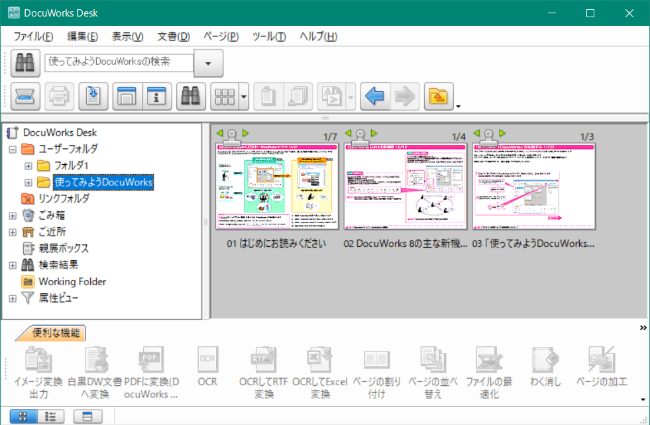Click the stacked pages unbind icon
The height and width of the screenshot is (425, 650).
click(298, 96)
